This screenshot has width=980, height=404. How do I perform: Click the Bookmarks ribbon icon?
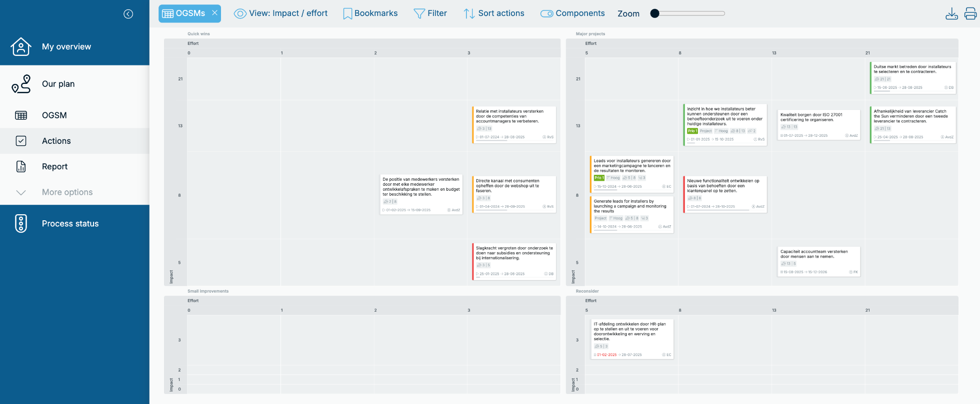pyautogui.click(x=347, y=13)
